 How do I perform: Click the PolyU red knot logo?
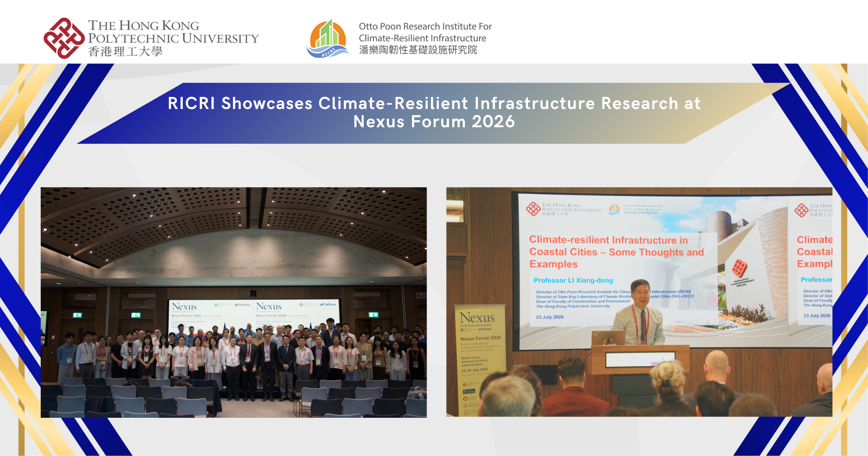pos(64,38)
